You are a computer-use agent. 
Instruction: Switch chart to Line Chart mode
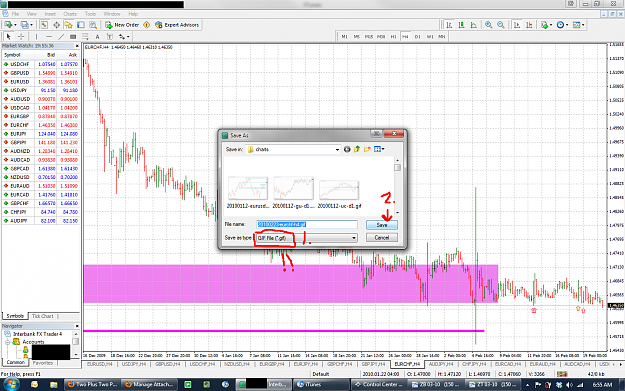474,25
